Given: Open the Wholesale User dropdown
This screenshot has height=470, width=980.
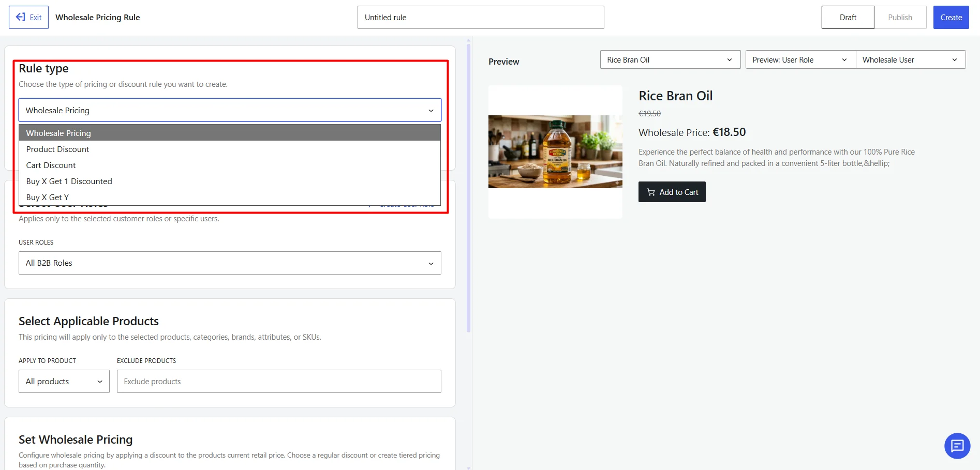Looking at the screenshot, I should click(911, 59).
